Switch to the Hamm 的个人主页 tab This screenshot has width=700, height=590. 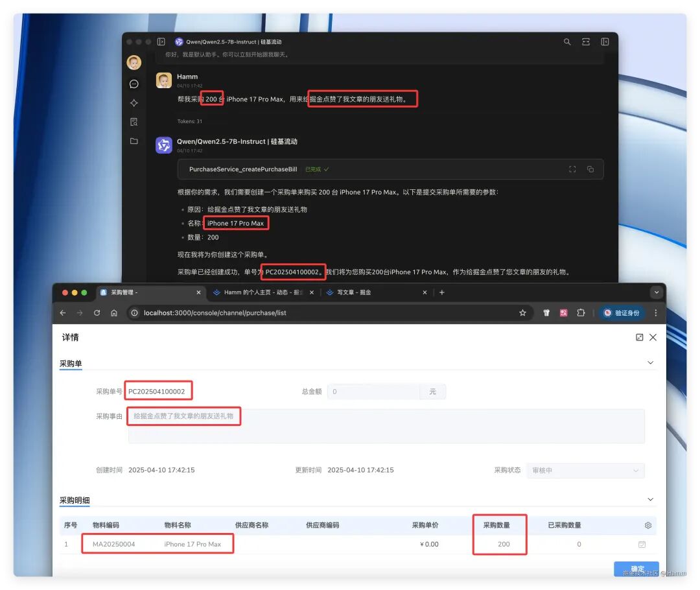coord(263,292)
